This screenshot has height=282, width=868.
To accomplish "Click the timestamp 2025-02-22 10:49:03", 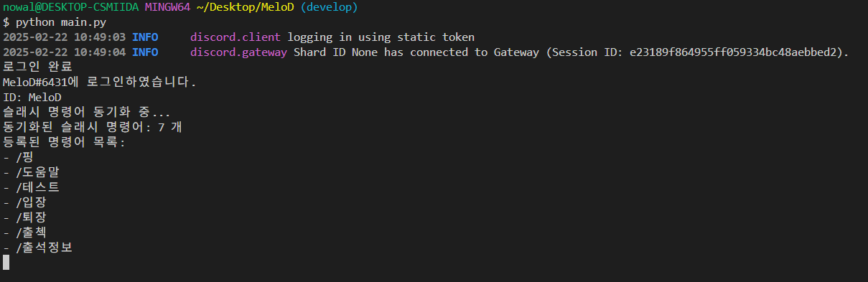I will [65, 37].
